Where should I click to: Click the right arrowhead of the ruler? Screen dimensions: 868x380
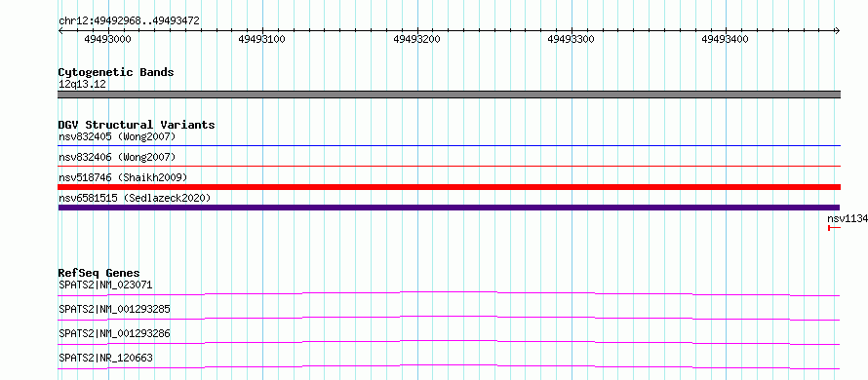tap(838, 30)
